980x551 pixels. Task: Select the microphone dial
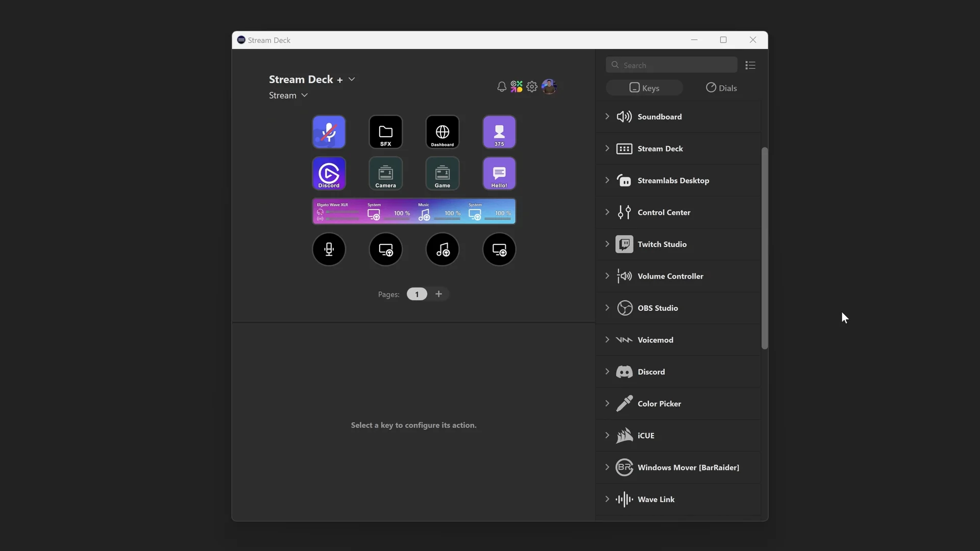click(x=329, y=249)
